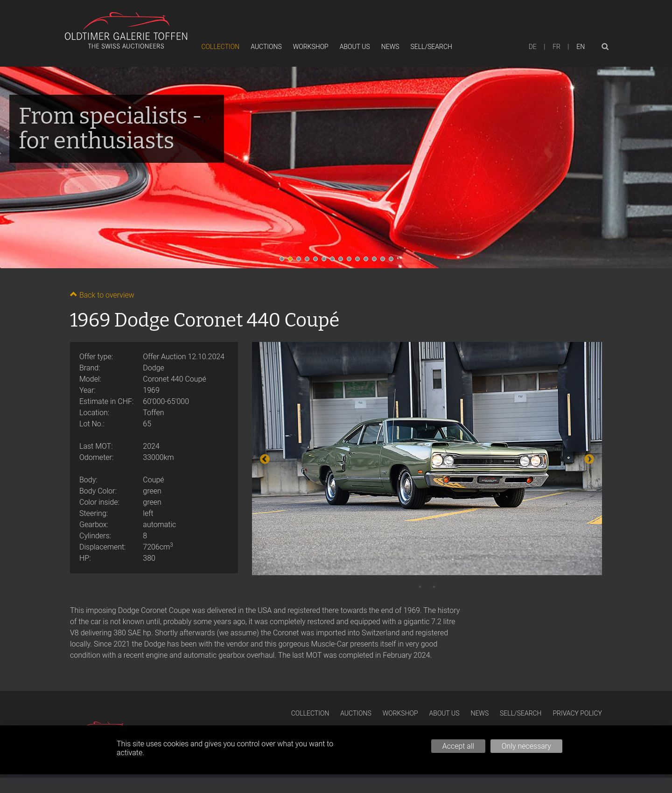This screenshot has width=672, height=793.
Task: Switch language to EN
Action: 581,47
